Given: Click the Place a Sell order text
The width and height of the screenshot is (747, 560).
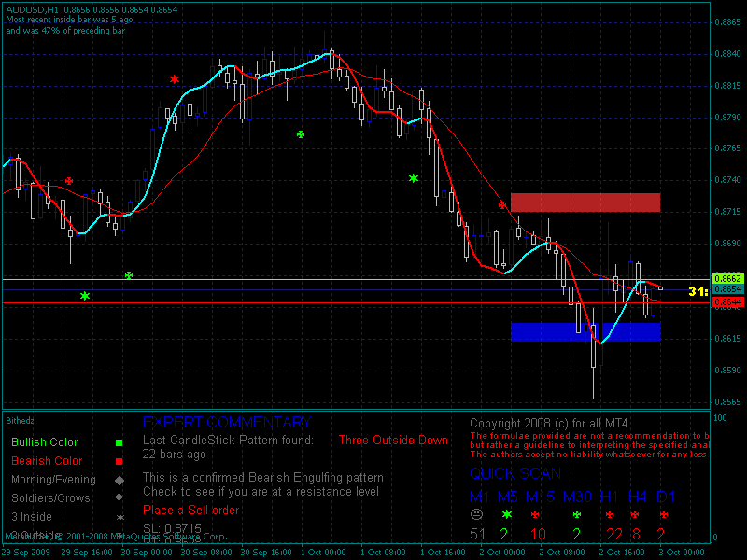Looking at the screenshot, I should click(x=191, y=510).
